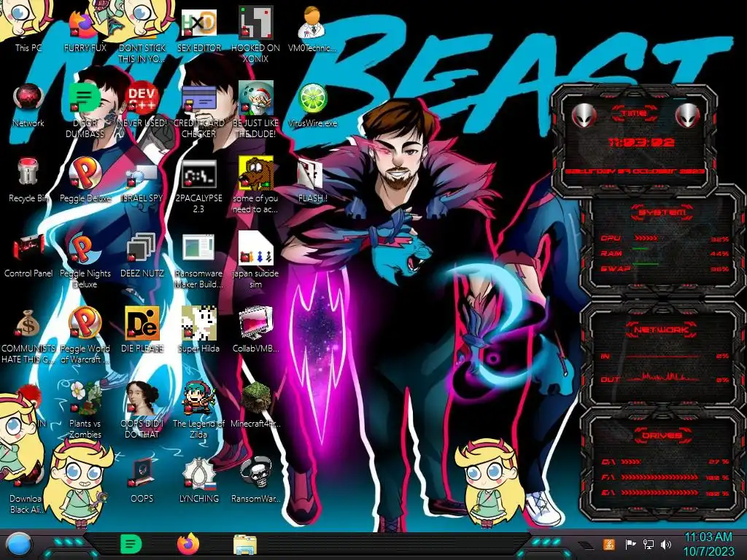Click the F:\ drive usage bar
Viewport: 747px width, 560px height.
tap(659, 477)
